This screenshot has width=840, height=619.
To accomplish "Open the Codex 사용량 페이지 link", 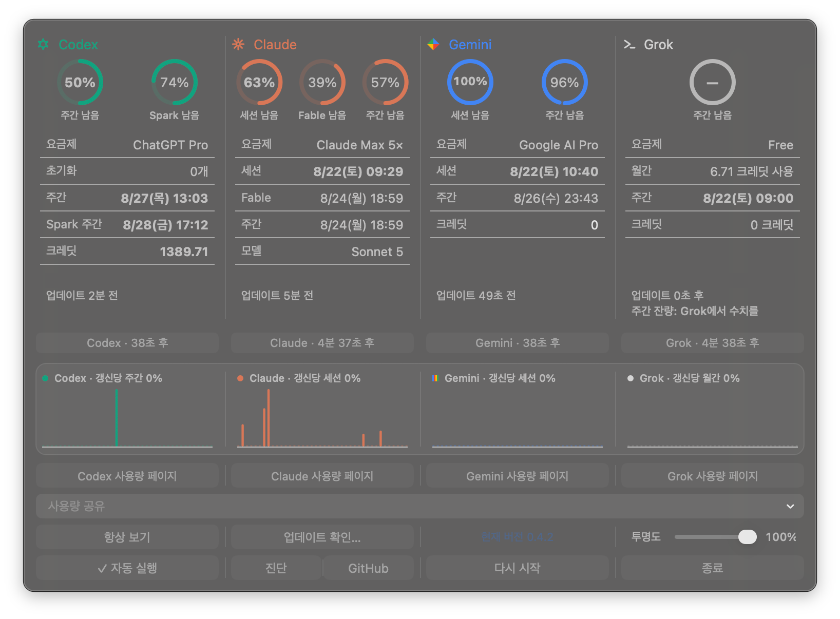I will click(x=127, y=476).
